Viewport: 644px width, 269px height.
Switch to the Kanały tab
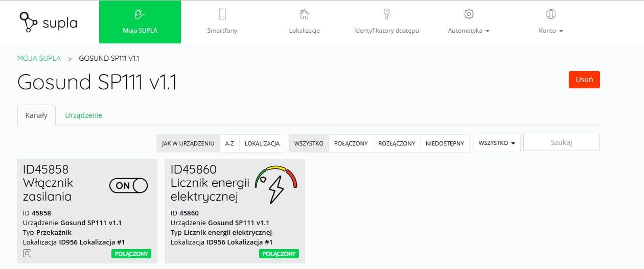[36, 115]
